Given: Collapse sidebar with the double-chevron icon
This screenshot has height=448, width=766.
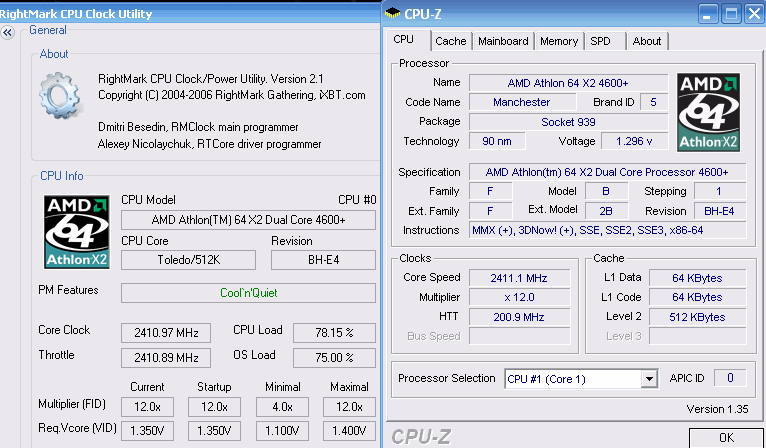Looking at the screenshot, I should click(7, 33).
